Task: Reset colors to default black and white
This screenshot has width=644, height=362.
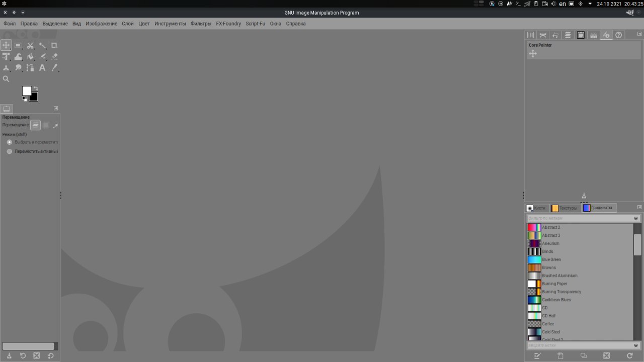Action: tap(25, 99)
